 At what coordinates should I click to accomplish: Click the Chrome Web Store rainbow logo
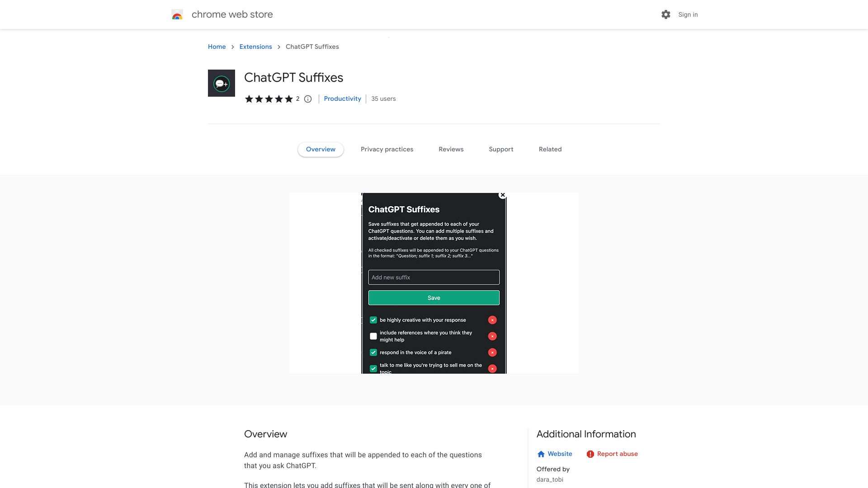[177, 15]
